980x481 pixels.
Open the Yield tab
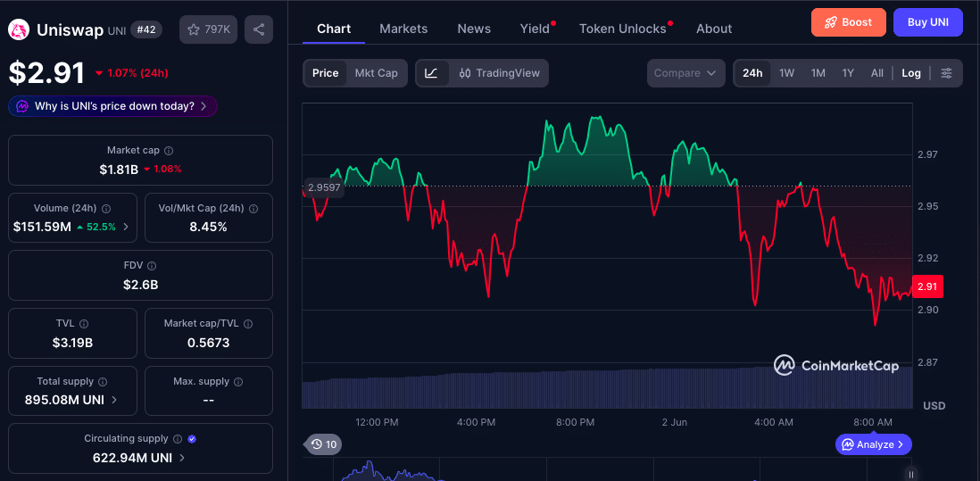535,29
